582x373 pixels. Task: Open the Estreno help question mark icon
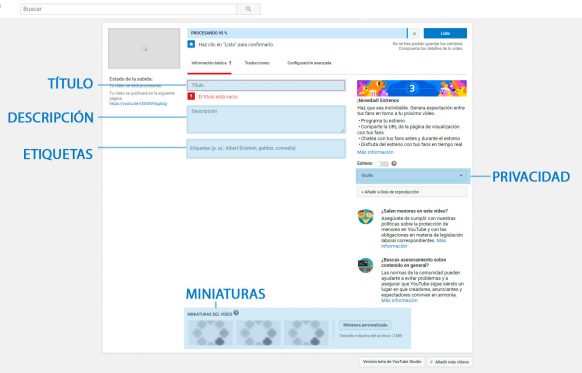(394, 163)
